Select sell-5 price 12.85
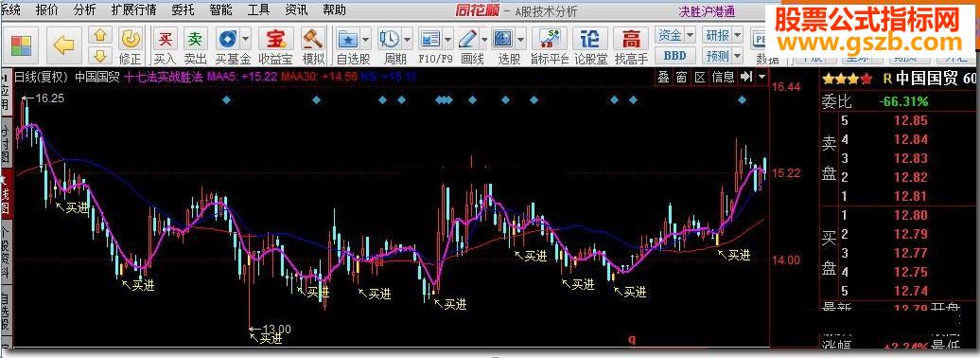Image resolution: width=980 pixels, height=358 pixels. click(911, 120)
